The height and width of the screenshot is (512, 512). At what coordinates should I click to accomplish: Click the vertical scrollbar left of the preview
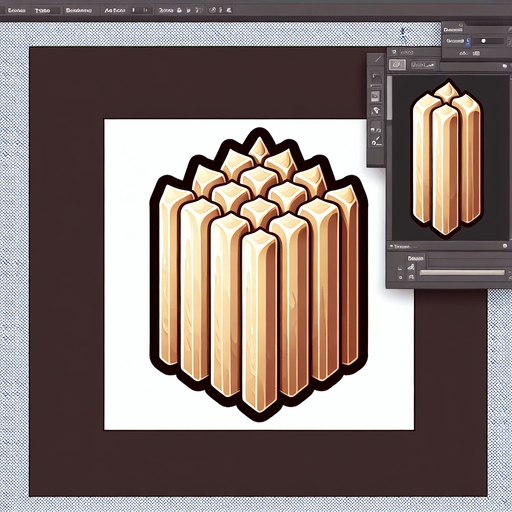(x=389, y=98)
